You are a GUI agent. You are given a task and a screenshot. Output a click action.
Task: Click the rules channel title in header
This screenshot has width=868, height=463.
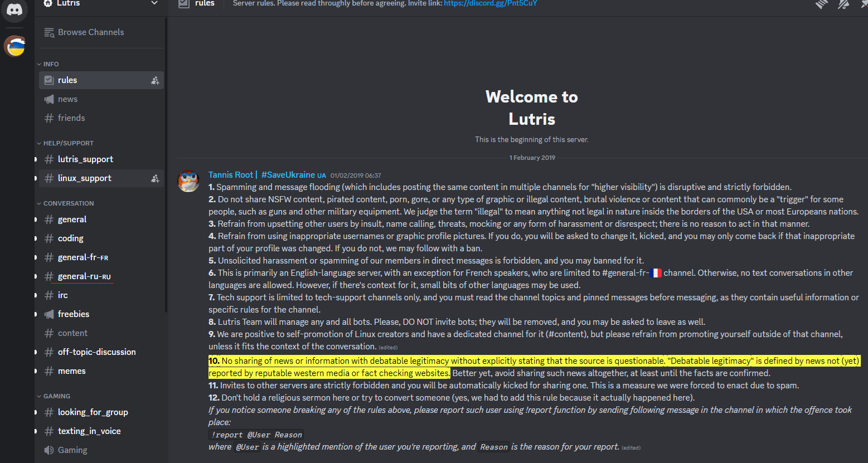coord(205,3)
